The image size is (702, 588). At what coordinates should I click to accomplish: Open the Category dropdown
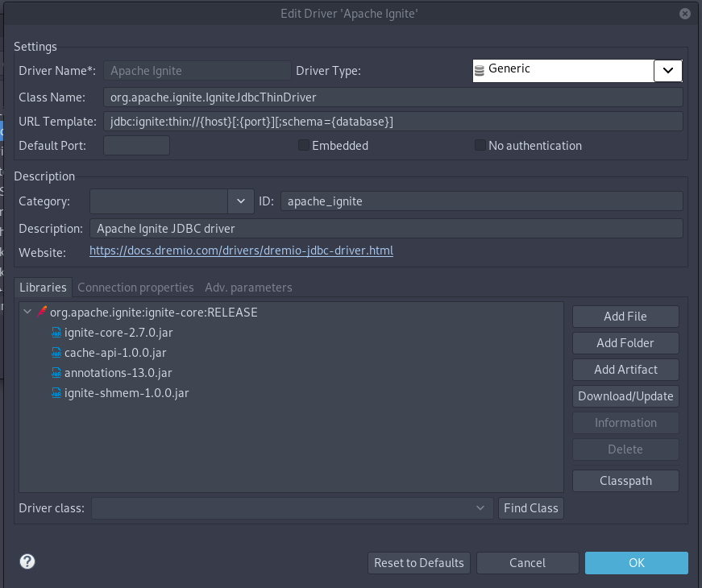pyautogui.click(x=239, y=201)
